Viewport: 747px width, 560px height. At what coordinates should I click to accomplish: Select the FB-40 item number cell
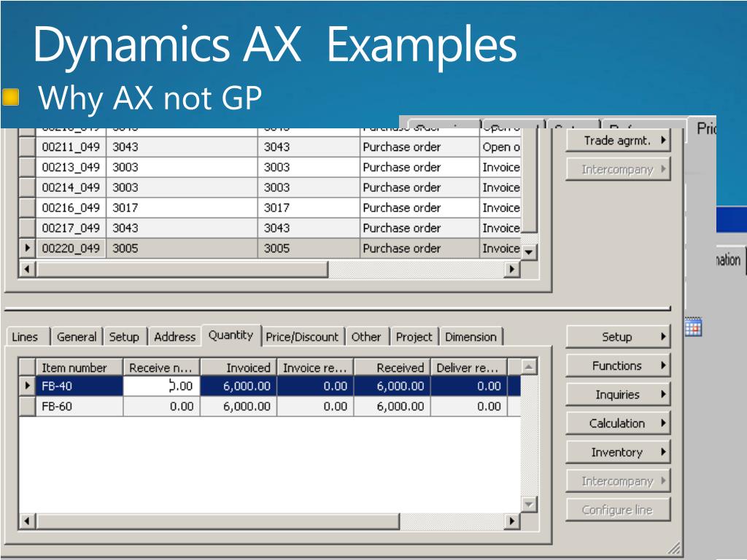(80, 386)
